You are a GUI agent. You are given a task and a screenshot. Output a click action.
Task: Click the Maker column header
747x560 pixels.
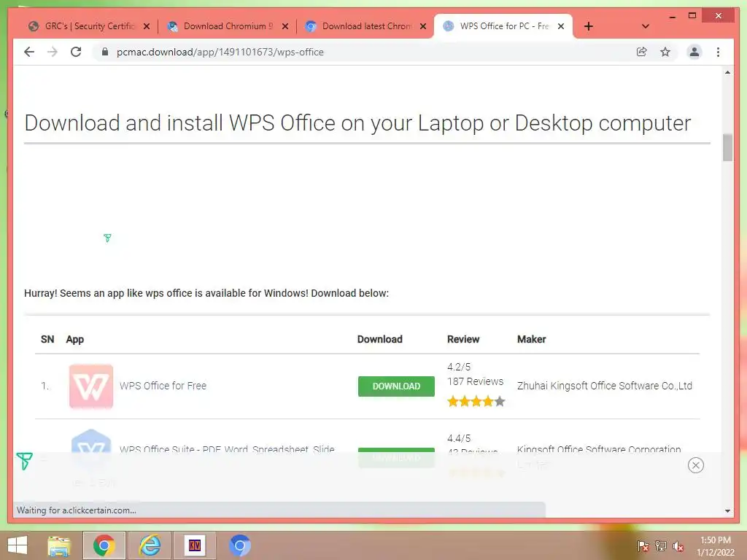point(532,339)
